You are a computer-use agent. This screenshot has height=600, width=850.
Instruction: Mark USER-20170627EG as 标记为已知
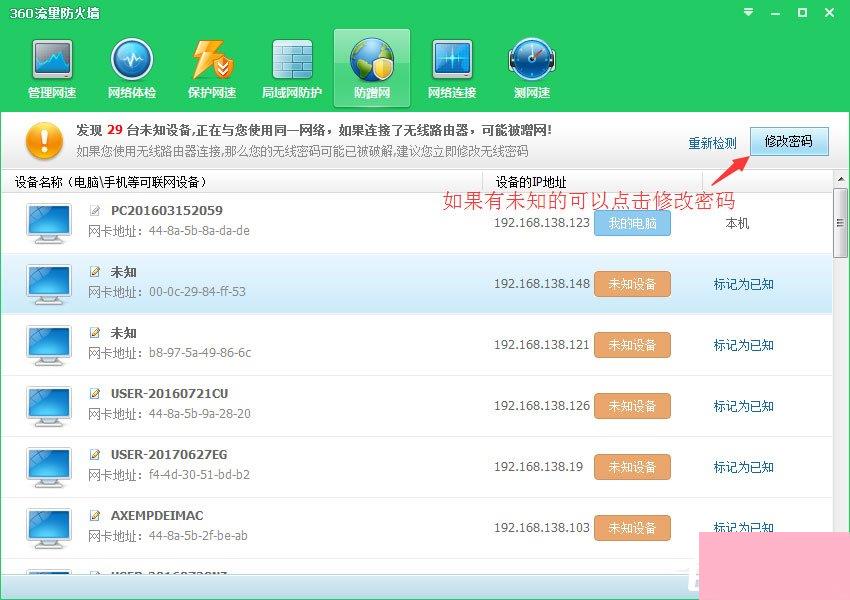tap(743, 467)
